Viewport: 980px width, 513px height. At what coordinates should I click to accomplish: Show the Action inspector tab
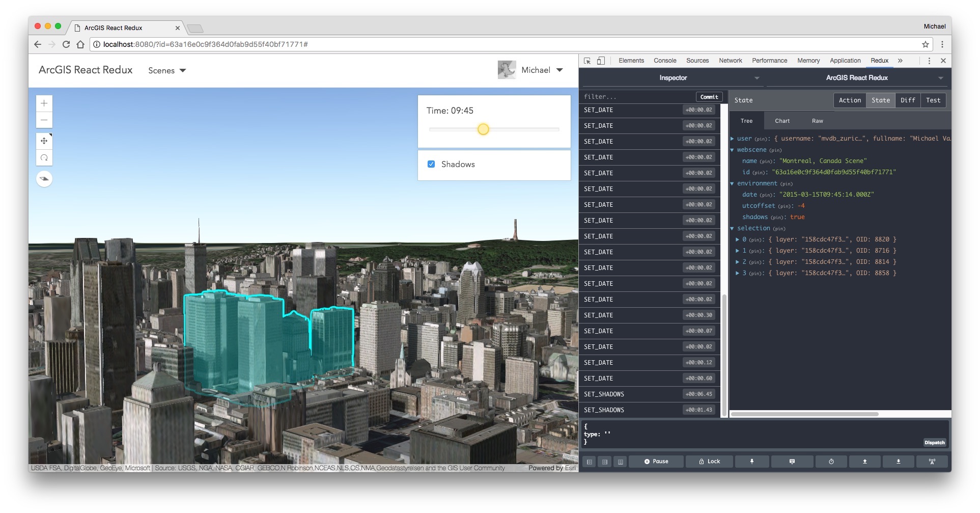pyautogui.click(x=850, y=100)
